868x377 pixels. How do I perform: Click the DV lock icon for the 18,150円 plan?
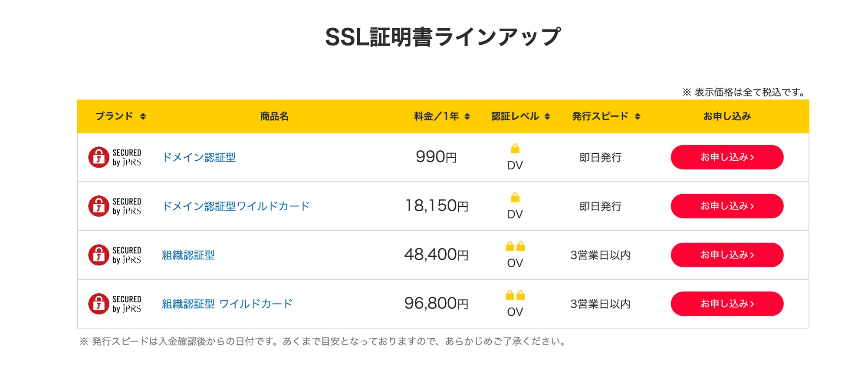click(x=515, y=198)
